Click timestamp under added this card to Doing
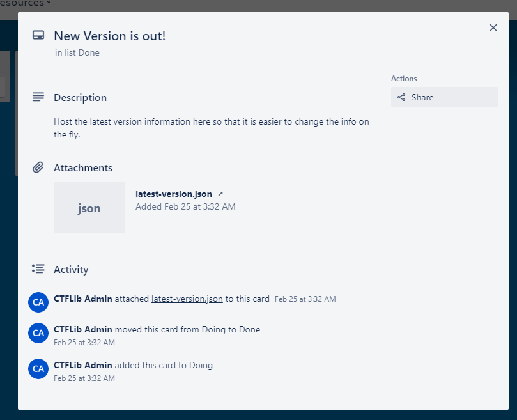The height and width of the screenshot is (420, 517). (84, 378)
